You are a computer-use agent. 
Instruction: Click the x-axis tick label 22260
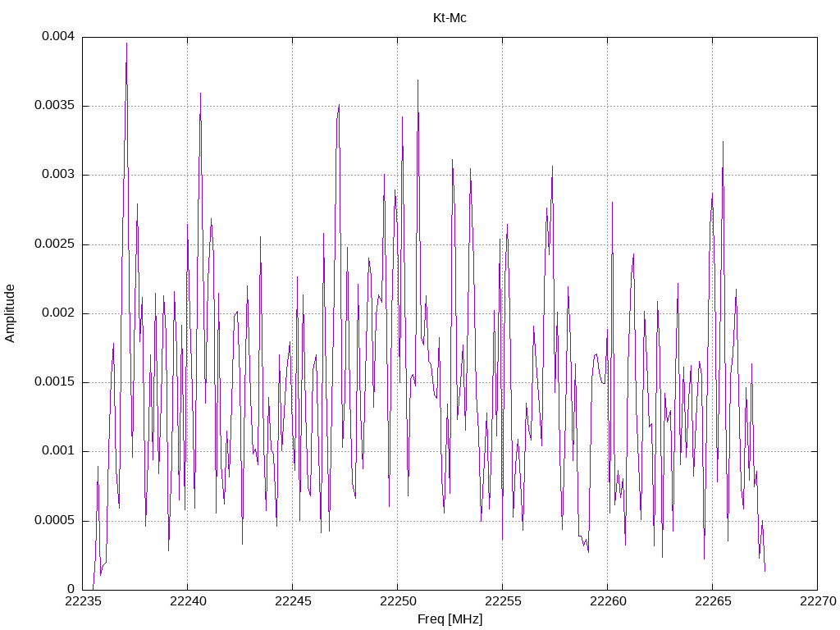(608, 601)
